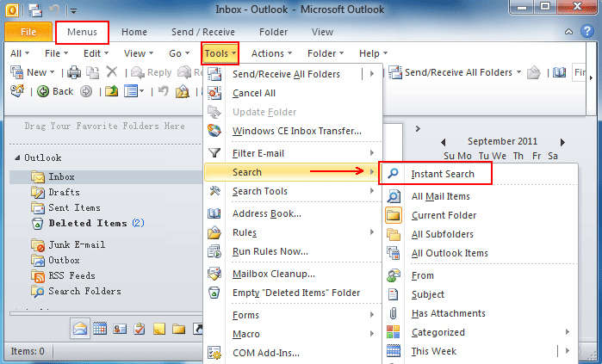Open the New item dropdown
602x364 pixels.
[x=53, y=73]
